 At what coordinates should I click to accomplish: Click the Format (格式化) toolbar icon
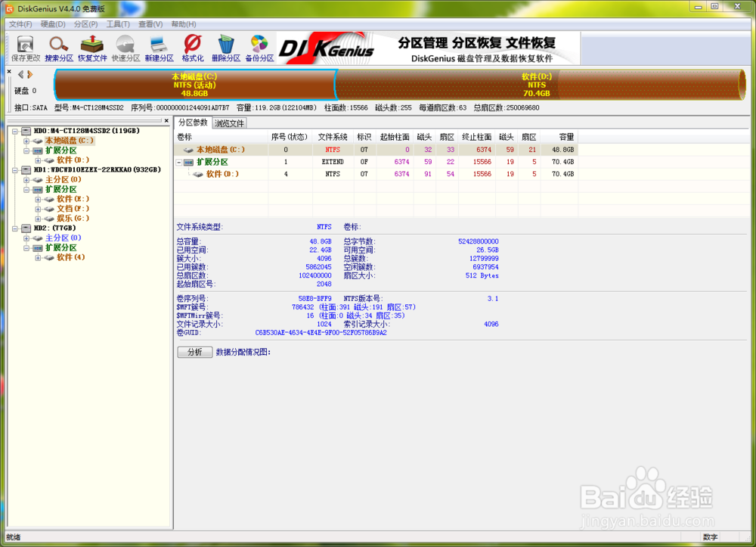(192, 48)
